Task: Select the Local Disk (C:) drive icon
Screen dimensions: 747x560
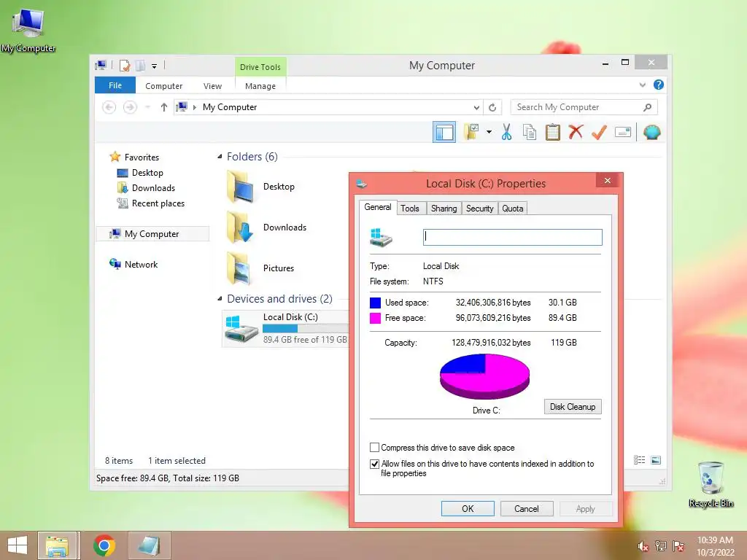Action: 242,329
